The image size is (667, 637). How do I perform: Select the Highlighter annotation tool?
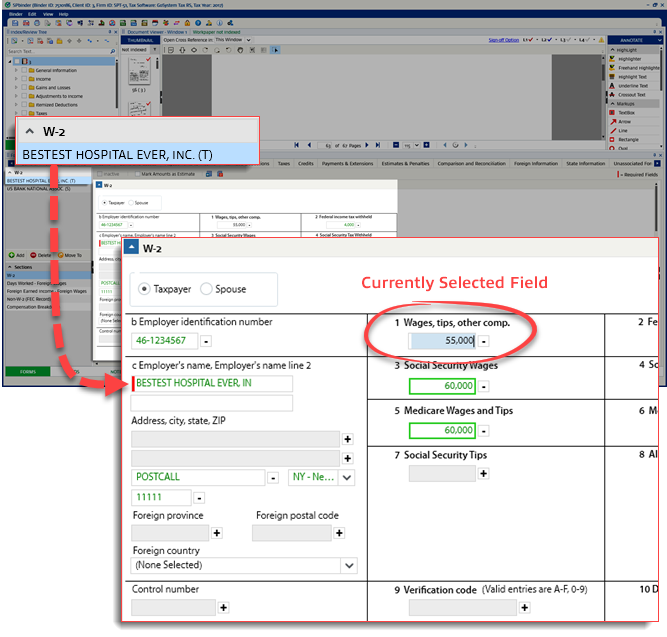pyautogui.click(x=629, y=58)
